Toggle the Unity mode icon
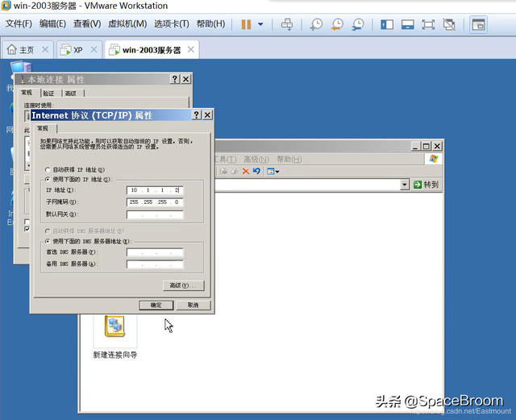516x420 pixels. pos(449,24)
